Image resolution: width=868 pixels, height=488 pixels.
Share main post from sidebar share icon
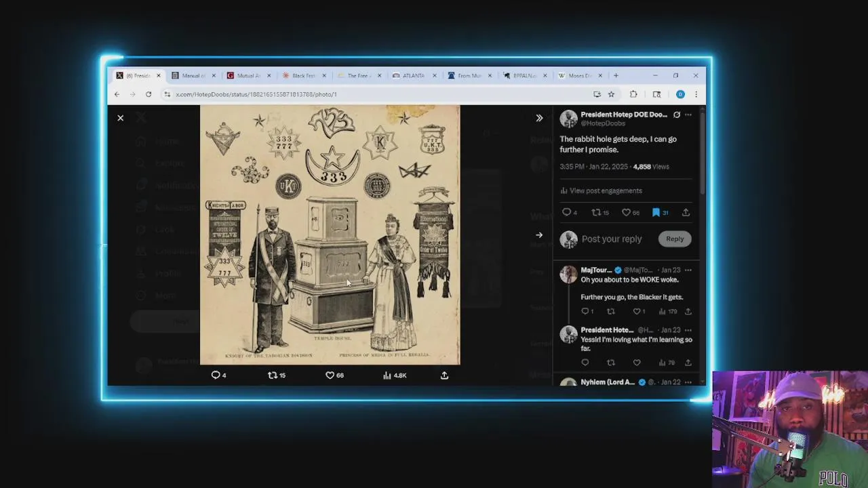click(x=686, y=212)
